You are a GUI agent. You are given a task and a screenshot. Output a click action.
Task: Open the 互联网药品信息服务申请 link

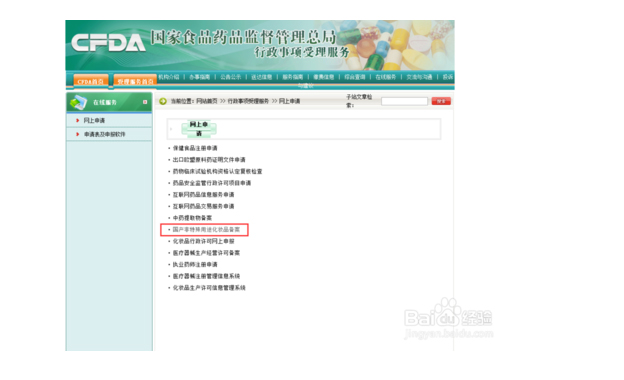[x=203, y=195]
